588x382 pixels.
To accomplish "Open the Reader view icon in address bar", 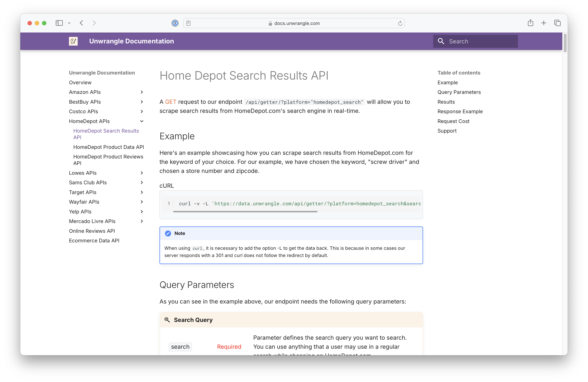I will (188, 23).
